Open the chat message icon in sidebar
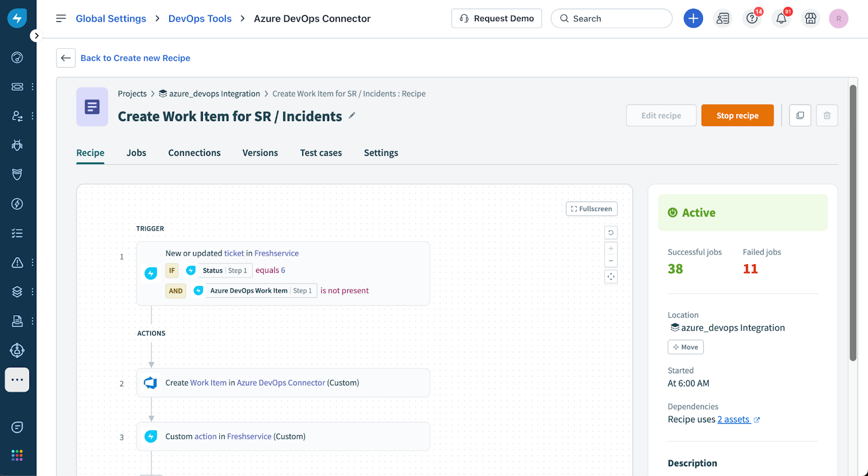The height and width of the screenshot is (476, 868). pyautogui.click(x=17, y=428)
